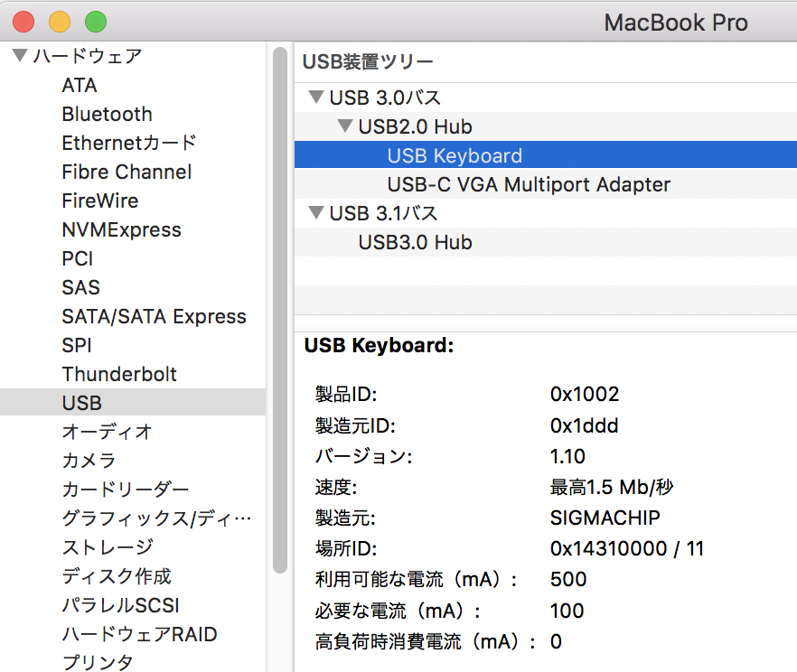Click the speed value 最高1.5 Mb/秒
This screenshot has height=672, width=797.
click(612, 487)
